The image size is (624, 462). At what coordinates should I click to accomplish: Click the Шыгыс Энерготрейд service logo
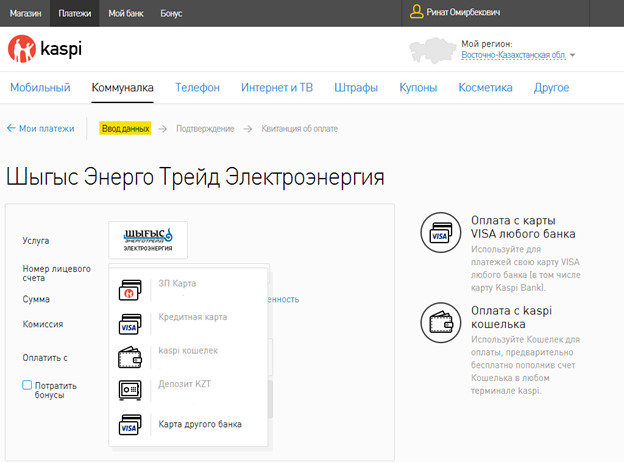148,240
